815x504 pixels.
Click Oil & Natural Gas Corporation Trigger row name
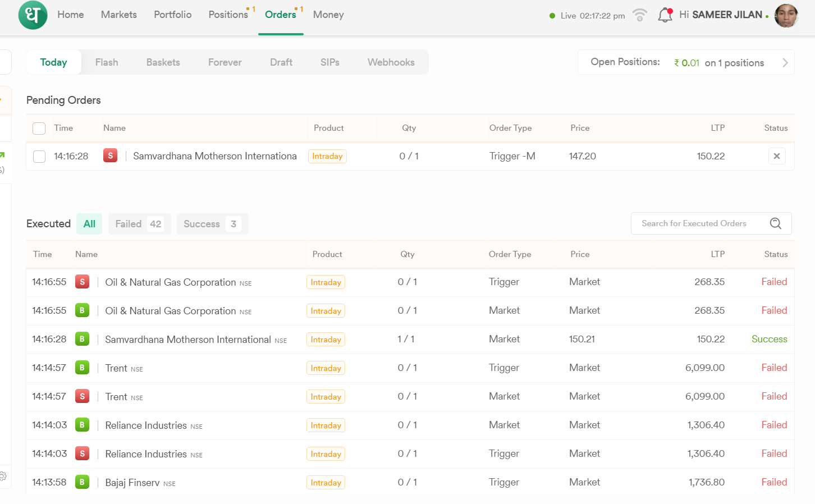click(x=171, y=282)
